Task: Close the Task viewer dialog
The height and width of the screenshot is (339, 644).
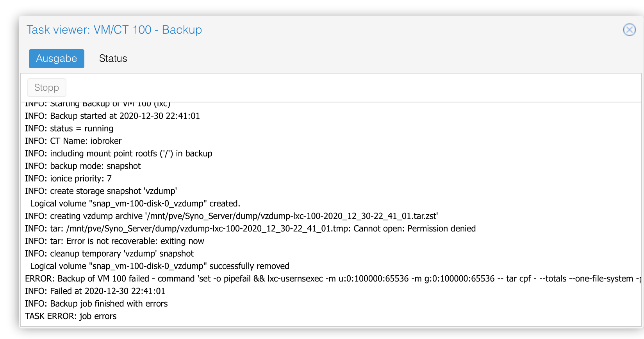Action: click(629, 30)
